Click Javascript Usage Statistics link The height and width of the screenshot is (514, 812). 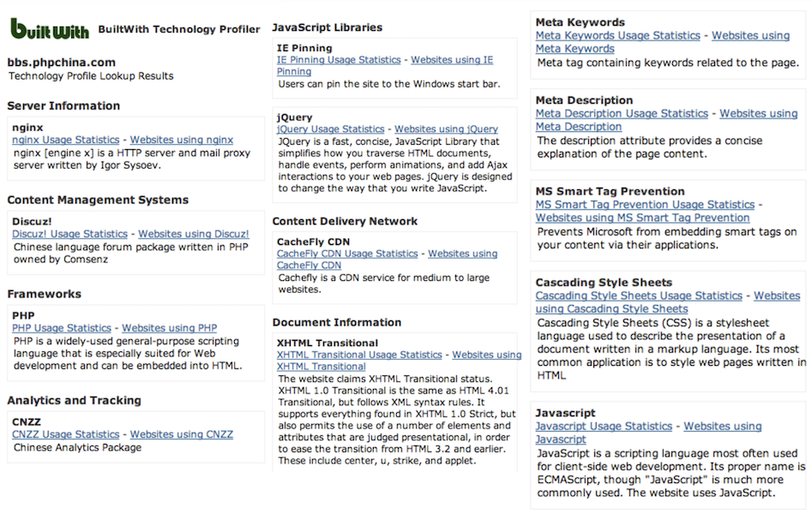click(604, 426)
